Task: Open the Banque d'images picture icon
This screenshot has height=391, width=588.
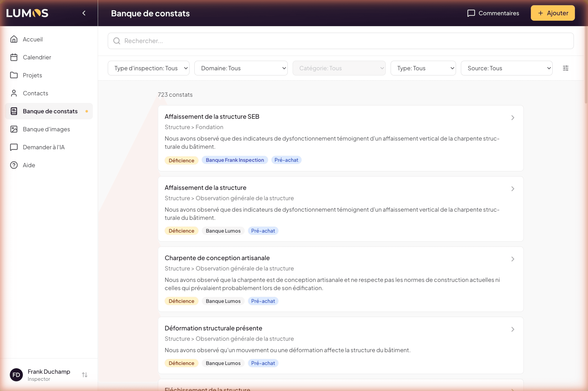Action: click(x=14, y=129)
